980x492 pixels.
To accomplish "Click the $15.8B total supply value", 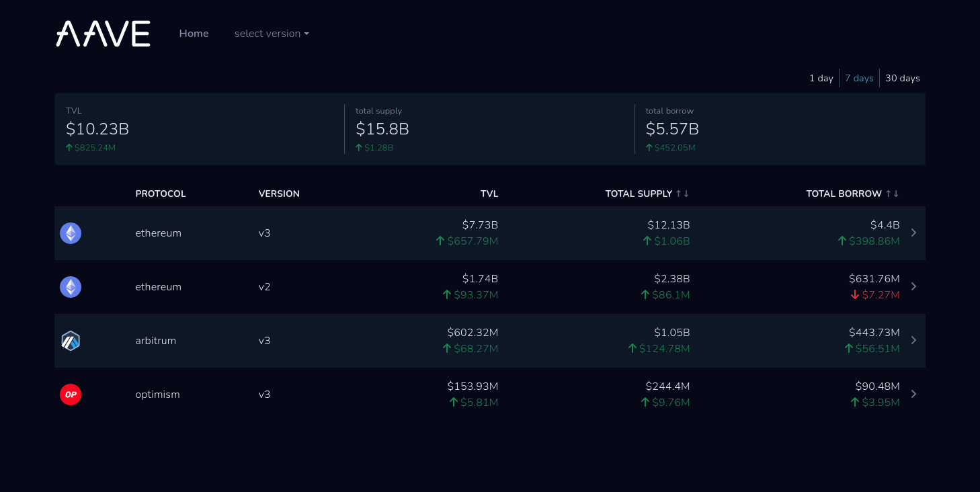I will tap(382, 128).
